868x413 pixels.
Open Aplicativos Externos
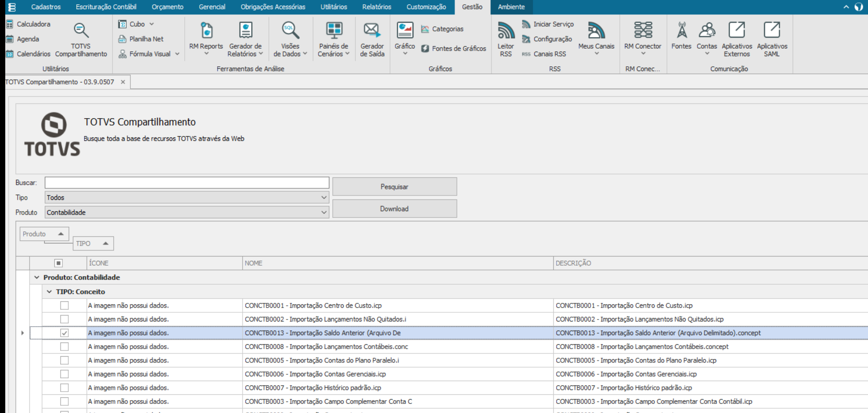[737, 39]
